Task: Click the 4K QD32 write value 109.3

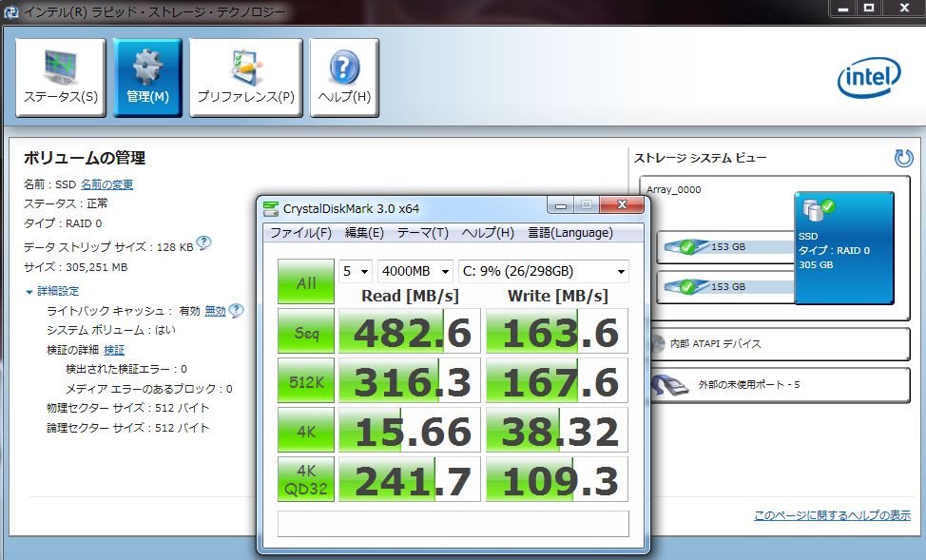Action: click(x=557, y=479)
